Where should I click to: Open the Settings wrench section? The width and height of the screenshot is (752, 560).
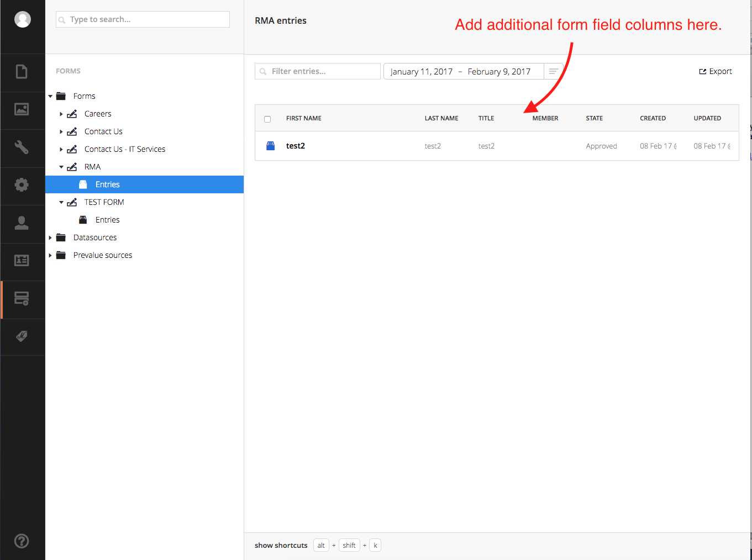pos(22,147)
